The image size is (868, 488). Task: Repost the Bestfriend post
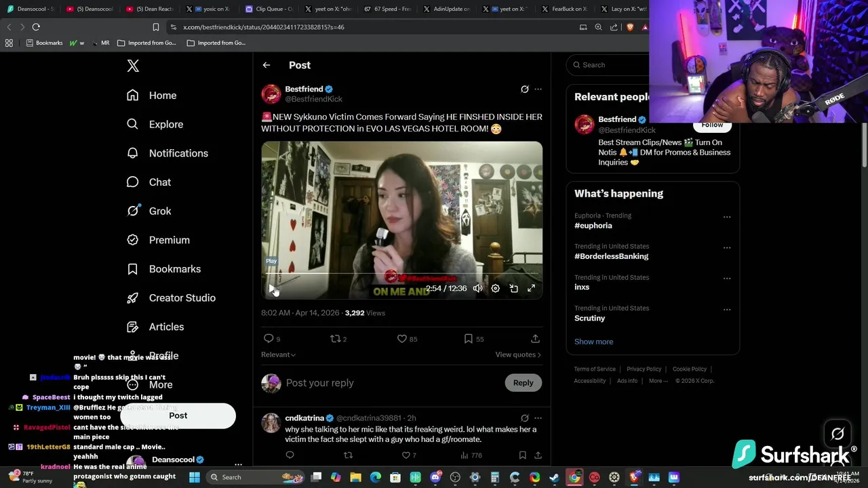click(x=334, y=338)
